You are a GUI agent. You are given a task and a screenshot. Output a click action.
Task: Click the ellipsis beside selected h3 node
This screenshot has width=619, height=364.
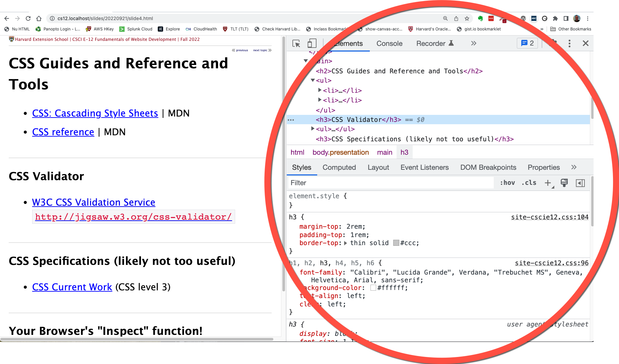[x=291, y=120]
